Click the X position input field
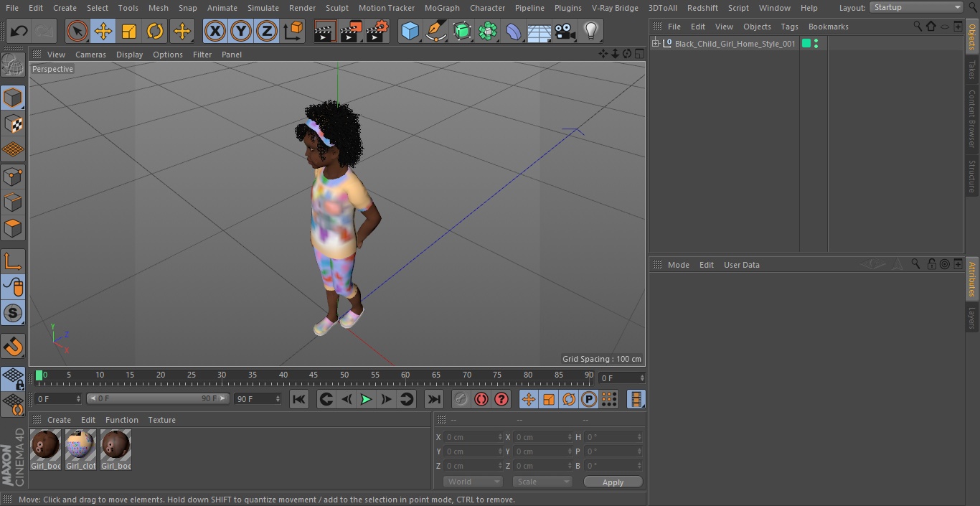980x506 pixels. tap(473, 437)
